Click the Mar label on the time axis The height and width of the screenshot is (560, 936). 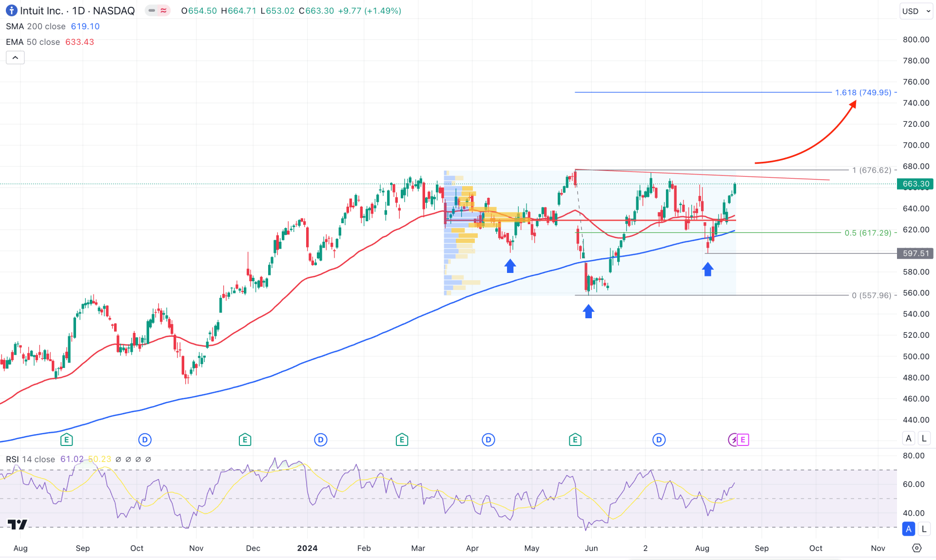click(x=418, y=548)
